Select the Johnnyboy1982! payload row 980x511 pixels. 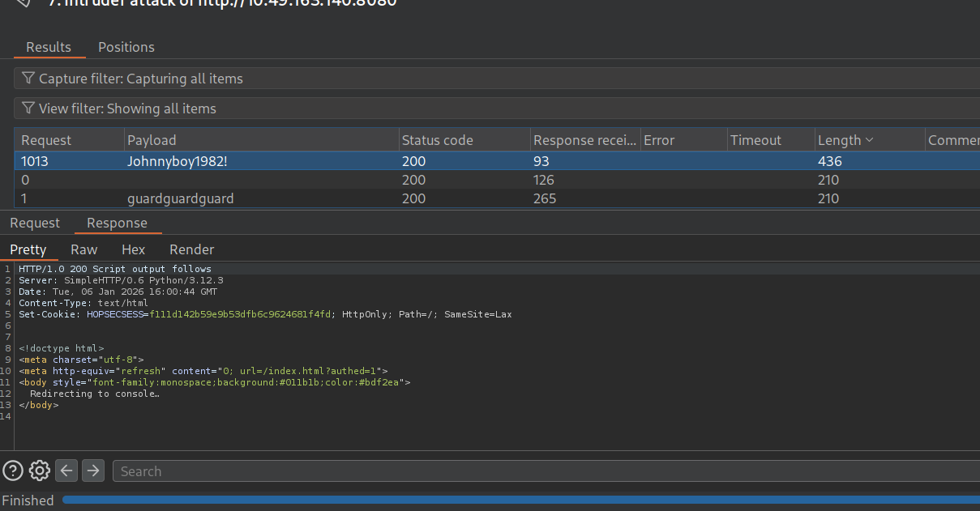(x=178, y=161)
